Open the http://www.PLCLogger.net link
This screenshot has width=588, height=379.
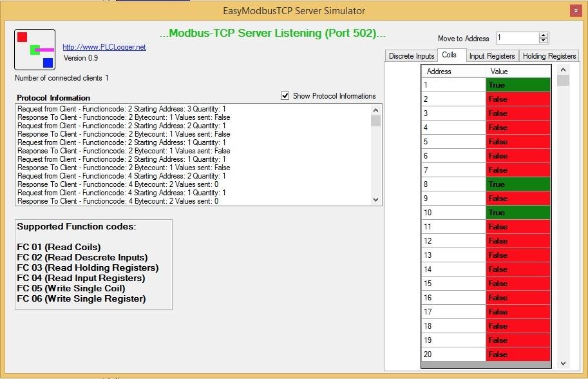pyautogui.click(x=104, y=47)
